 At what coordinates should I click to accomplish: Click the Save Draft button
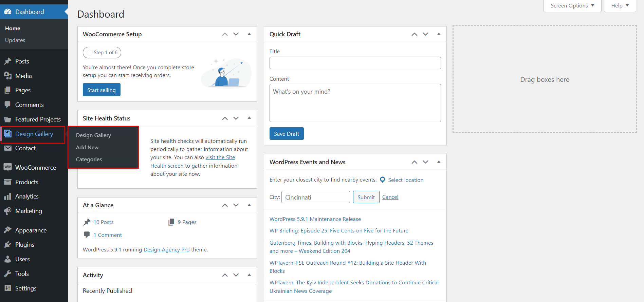(x=287, y=134)
